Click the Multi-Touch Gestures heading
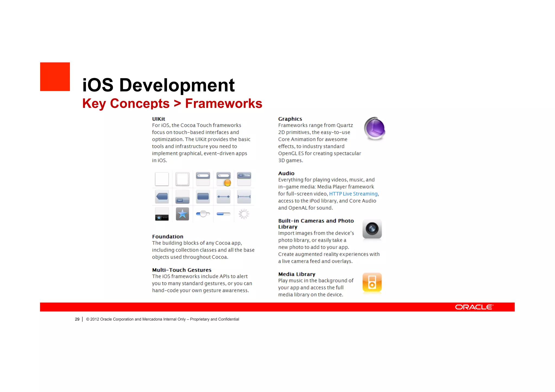 click(x=182, y=270)
